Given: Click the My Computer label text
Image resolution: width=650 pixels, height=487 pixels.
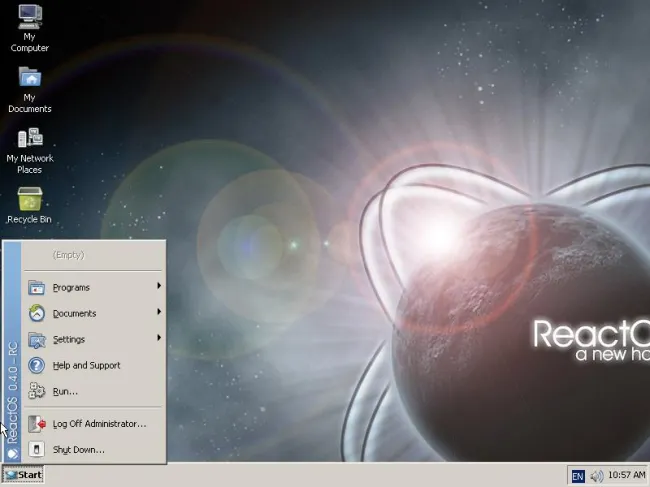Looking at the screenshot, I should [x=30, y=42].
